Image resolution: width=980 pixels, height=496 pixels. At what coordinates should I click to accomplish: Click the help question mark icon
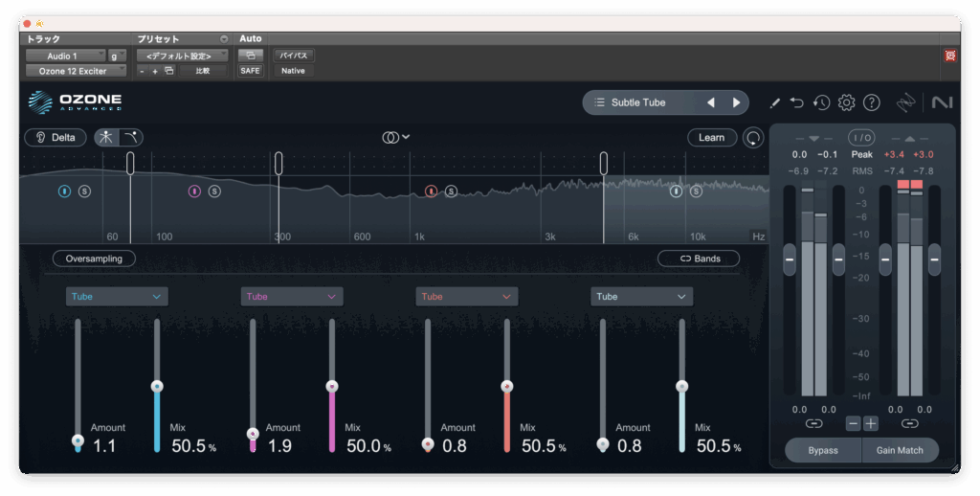click(871, 102)
